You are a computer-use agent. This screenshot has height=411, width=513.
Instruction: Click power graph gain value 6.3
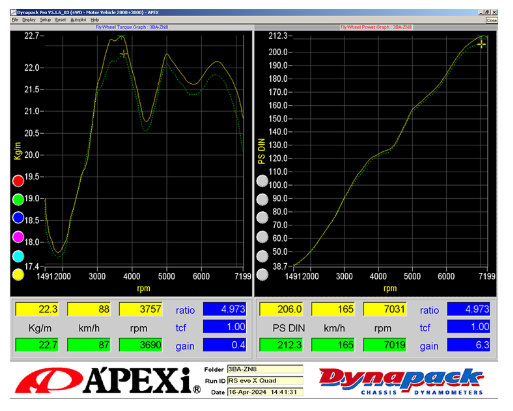(x=468, y=345)
